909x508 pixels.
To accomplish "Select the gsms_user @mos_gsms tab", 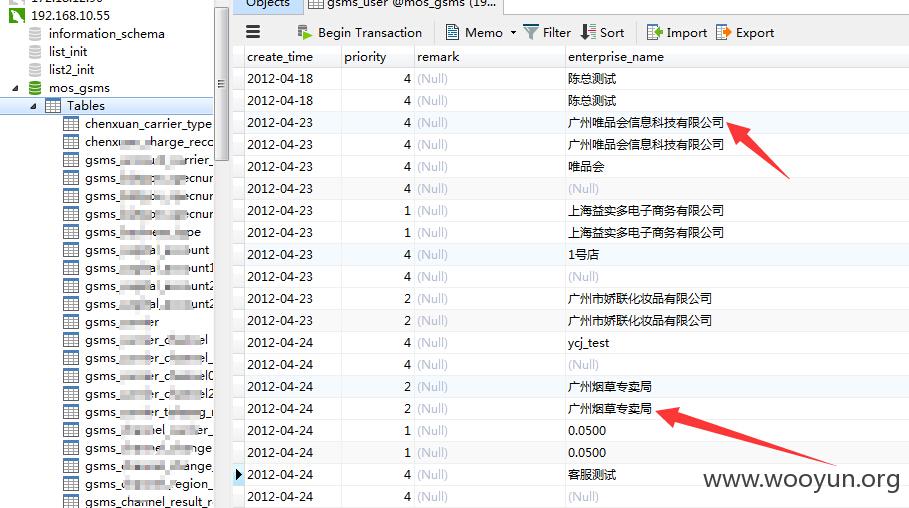I will click(x=404, y=5).
